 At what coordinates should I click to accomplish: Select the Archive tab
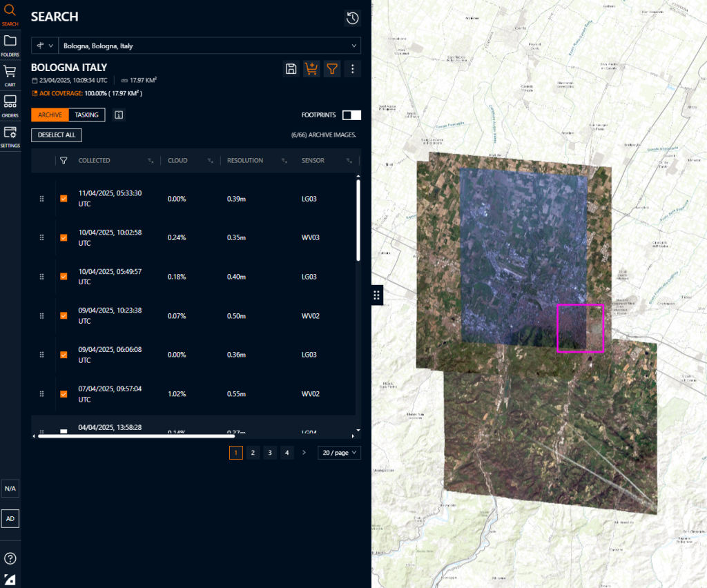point(50,115)
